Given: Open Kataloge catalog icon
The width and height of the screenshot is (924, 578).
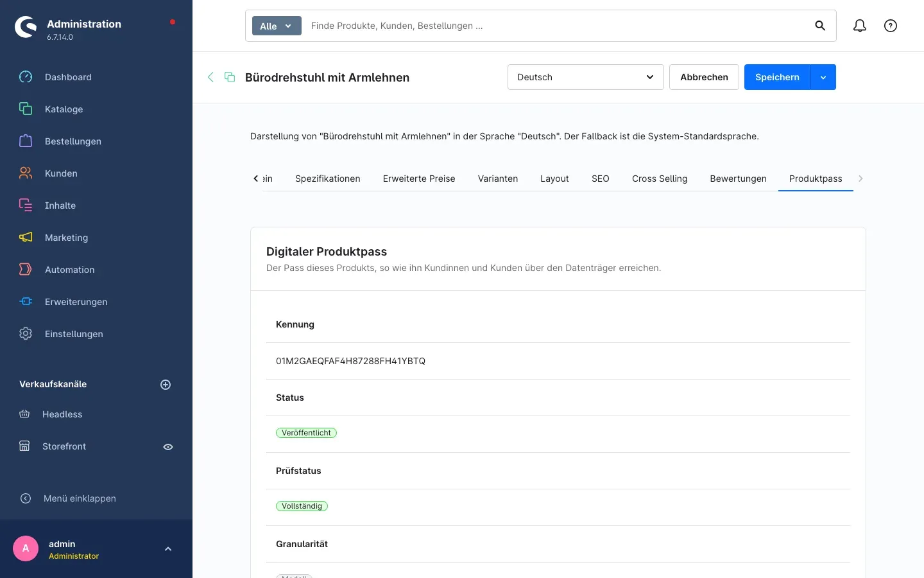Looking at the screenshot, I should [26, 109].
